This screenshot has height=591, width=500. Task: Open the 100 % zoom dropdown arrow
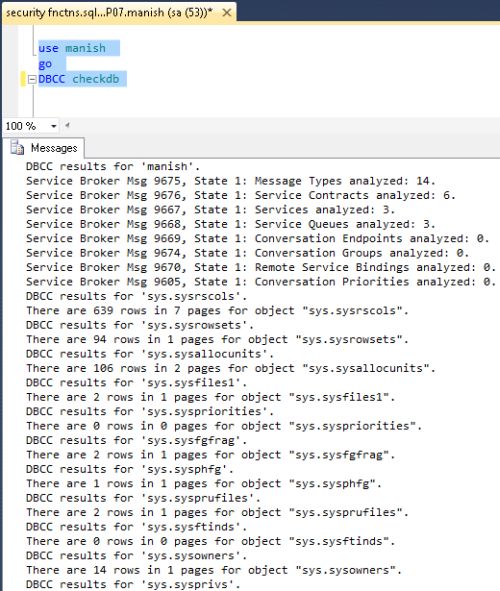(x=54, y=126)
